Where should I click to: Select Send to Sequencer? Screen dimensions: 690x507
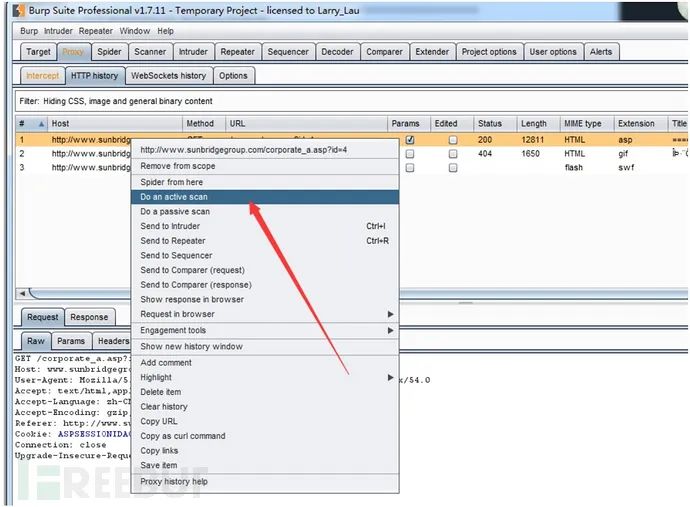tap(265, 256)
